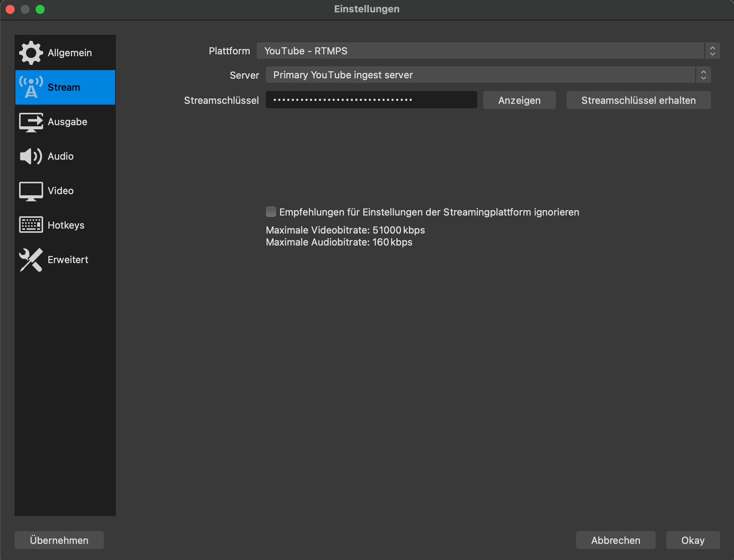
Task: Go to Erweitert settings label
Action: (x=68, y=260)
